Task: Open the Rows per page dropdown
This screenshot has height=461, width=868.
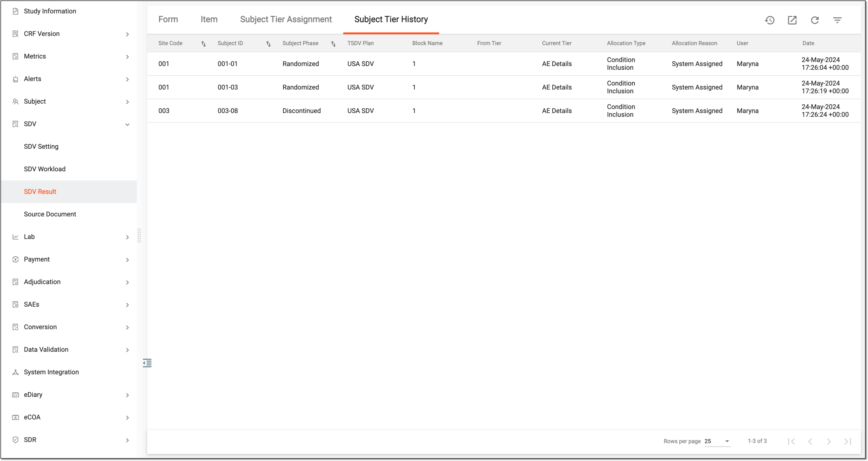Action: (717, 441)
